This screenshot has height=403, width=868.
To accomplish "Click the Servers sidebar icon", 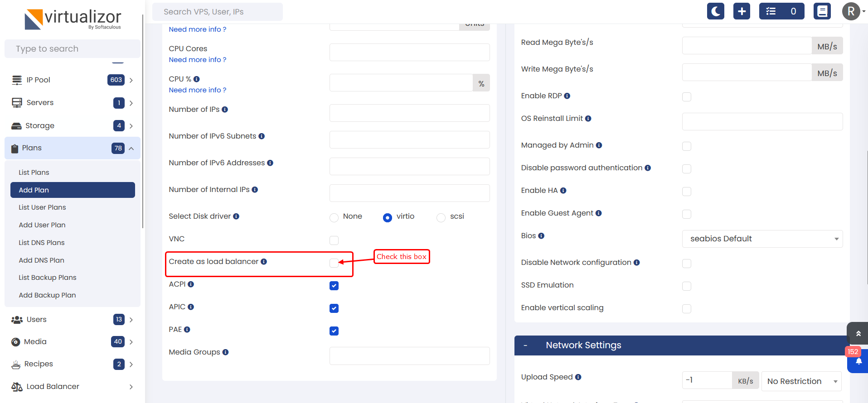I will 17,103.
